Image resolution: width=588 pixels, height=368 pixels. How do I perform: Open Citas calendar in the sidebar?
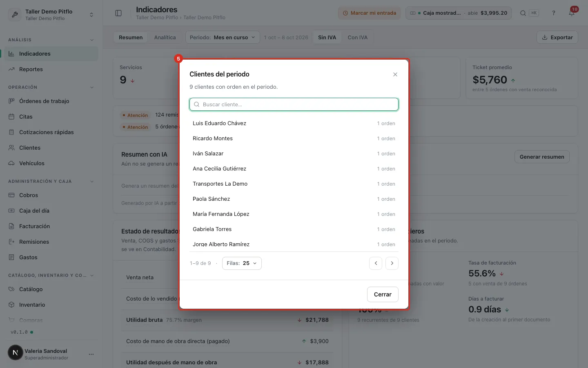pyautogui.click(x=51, y=117)
